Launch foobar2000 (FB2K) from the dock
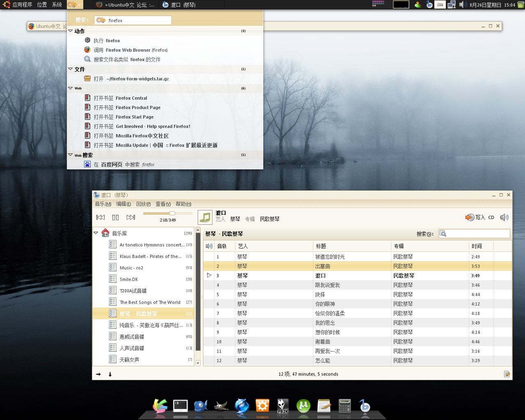This screenshot has height=420, width=525. coord(283,406)
